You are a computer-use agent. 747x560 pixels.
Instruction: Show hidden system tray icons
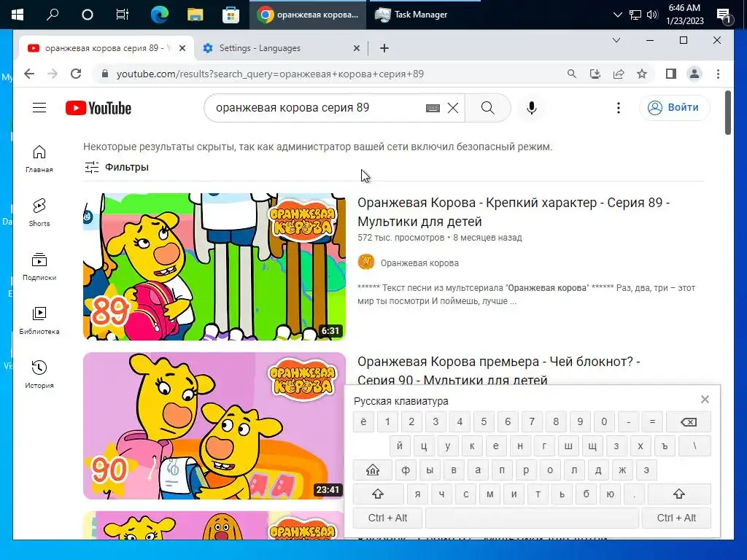tap(617, 15)
